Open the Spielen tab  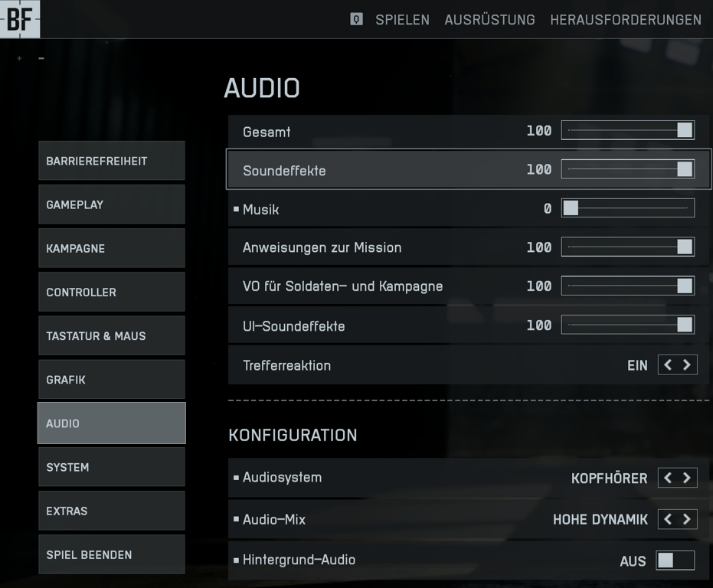point(402,20)
